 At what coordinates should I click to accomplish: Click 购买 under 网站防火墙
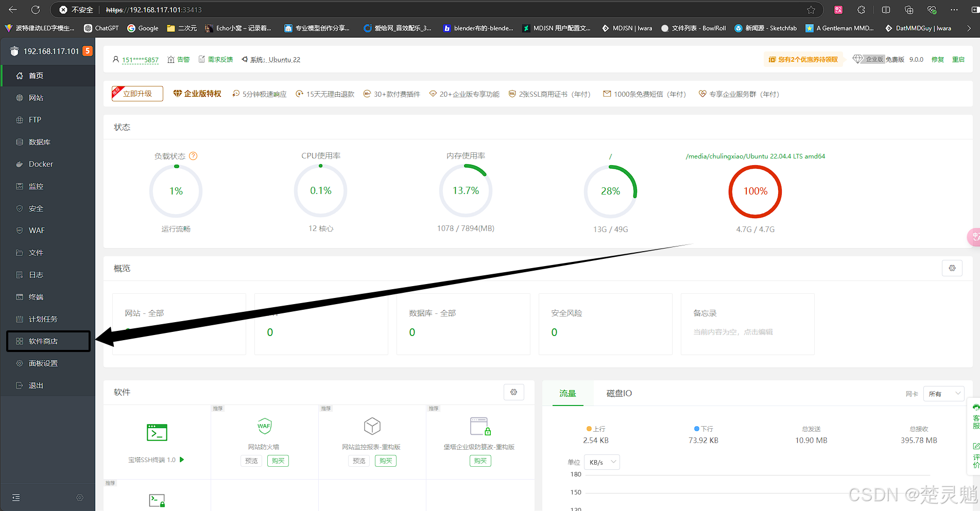pos(278,461)
